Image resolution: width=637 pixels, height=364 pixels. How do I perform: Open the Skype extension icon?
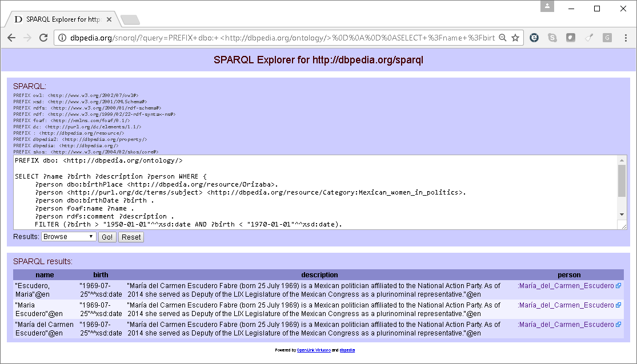tap(552, 38)
